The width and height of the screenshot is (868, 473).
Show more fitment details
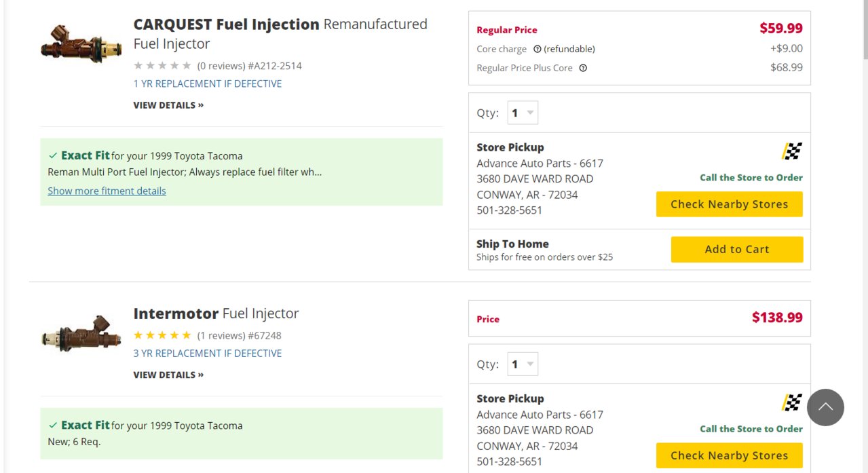coord(107,191)
